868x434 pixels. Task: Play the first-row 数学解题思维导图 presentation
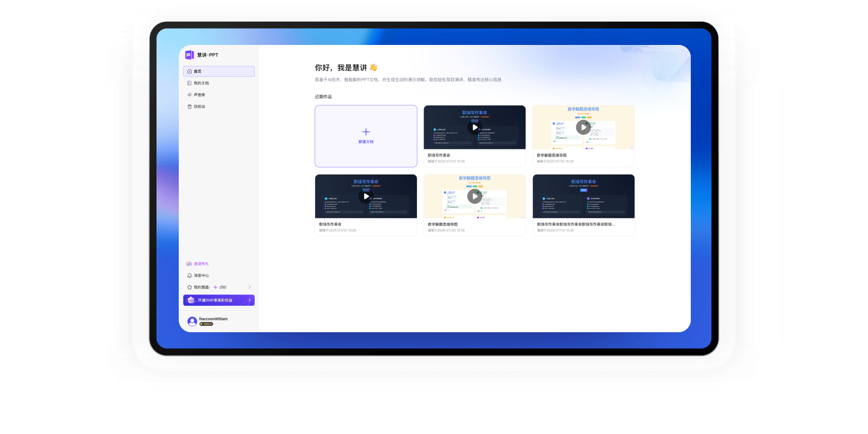pos(583,127)
